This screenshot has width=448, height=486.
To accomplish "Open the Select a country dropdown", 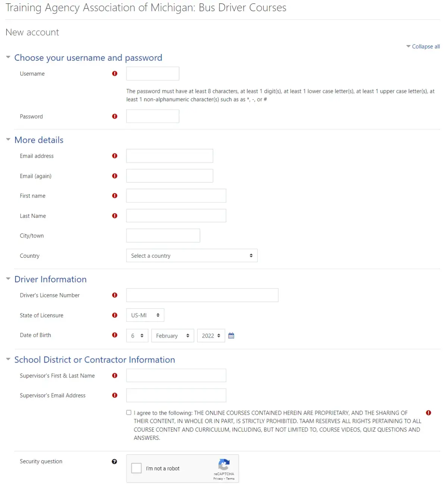I will tap(192, 256).
